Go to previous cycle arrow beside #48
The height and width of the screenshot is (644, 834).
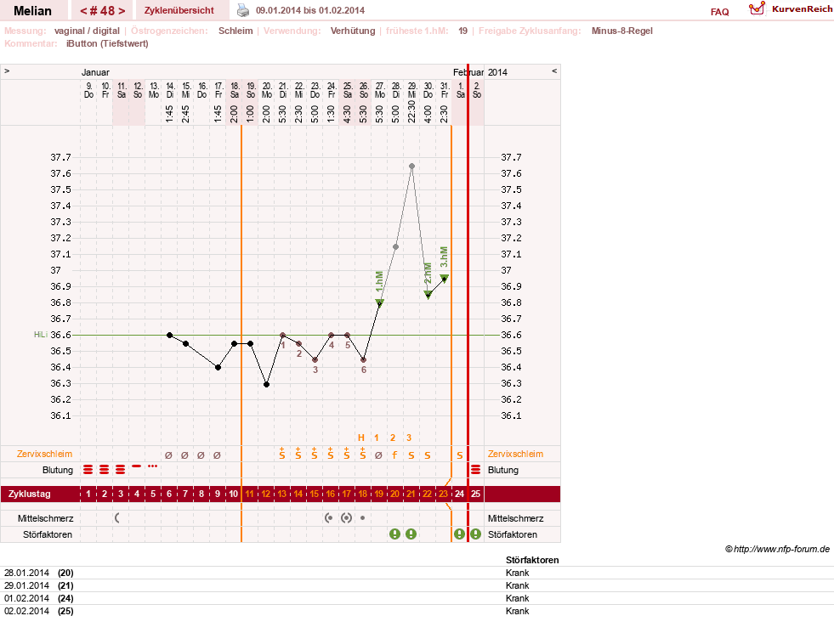pyautogui.click(x=83, y=11)
